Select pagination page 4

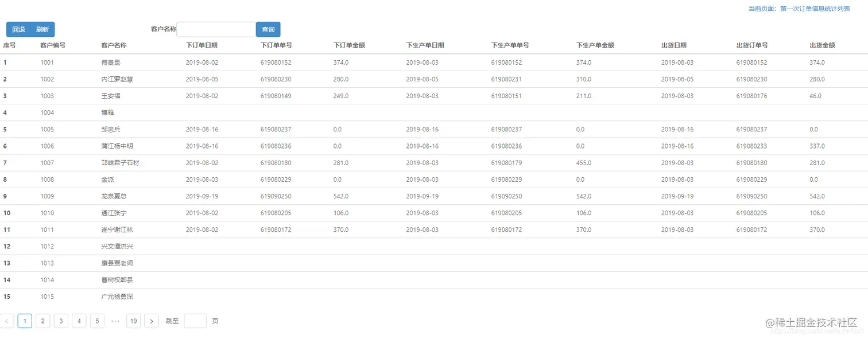[79, 321]
